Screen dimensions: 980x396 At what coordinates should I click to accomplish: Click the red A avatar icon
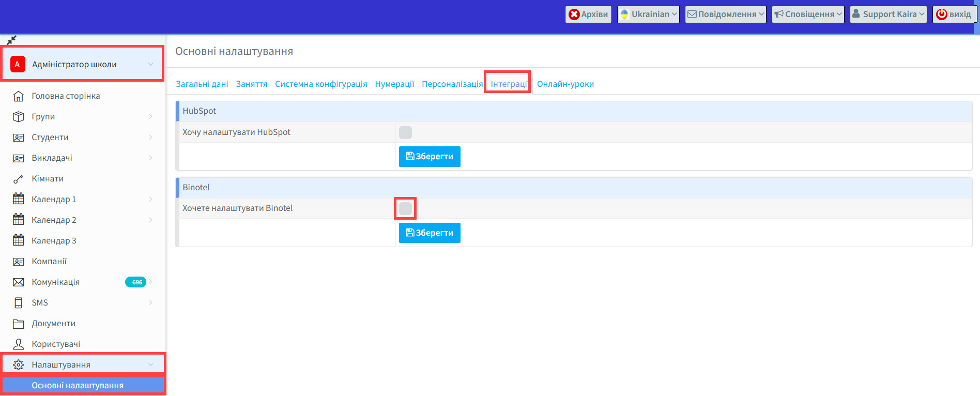[x=18, y=64]
